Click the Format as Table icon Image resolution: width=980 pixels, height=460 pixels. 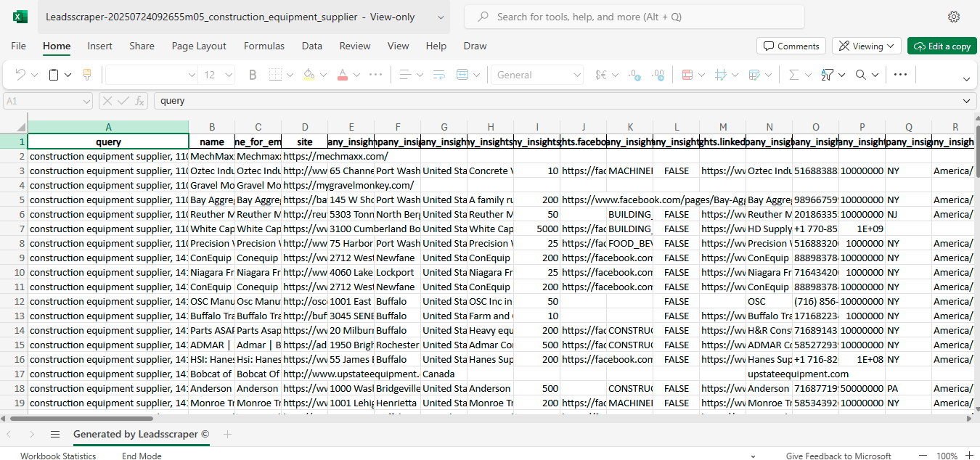pos(754,75)
